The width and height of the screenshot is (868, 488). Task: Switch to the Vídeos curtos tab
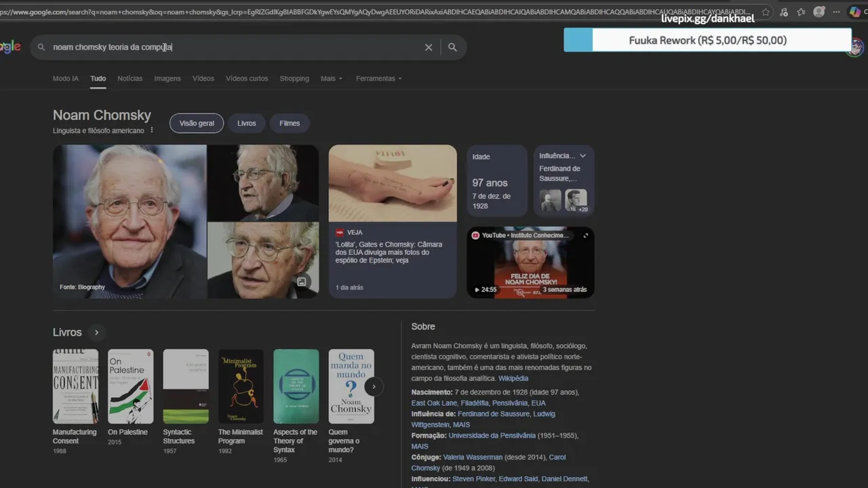(247, 79)
